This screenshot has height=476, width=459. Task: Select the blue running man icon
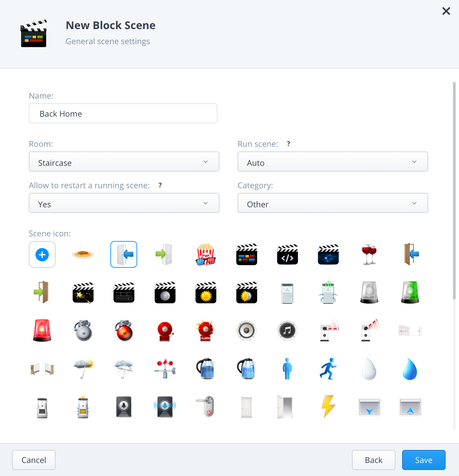(x=328, y=369)
